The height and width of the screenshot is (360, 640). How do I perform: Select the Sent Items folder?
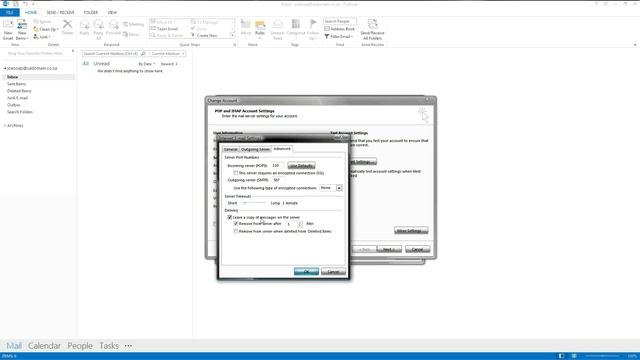tap(16, 84)
